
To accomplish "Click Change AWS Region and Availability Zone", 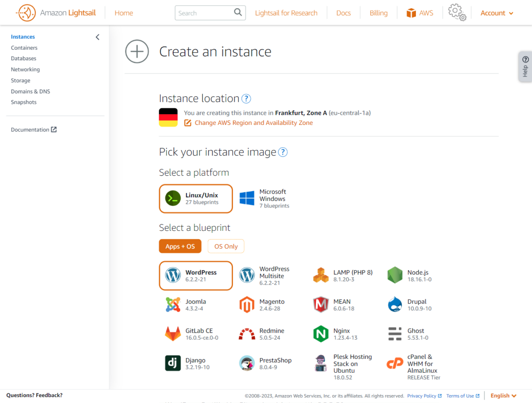I will point(253,123).
